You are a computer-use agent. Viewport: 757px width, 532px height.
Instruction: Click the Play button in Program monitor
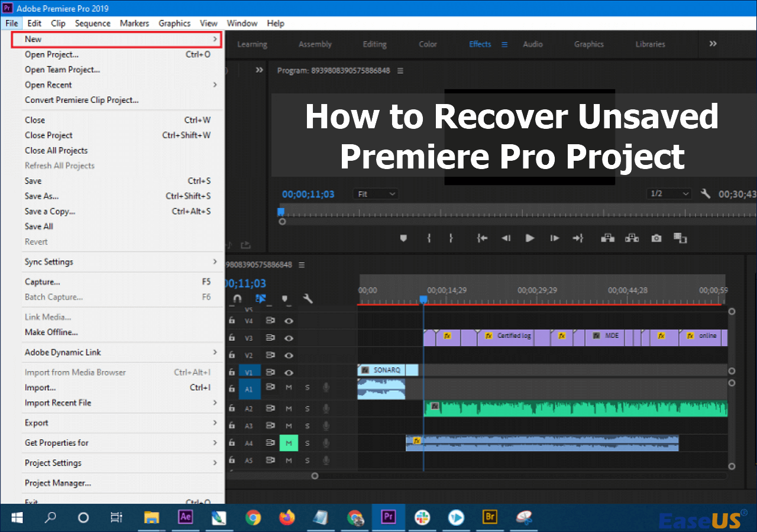530,238
